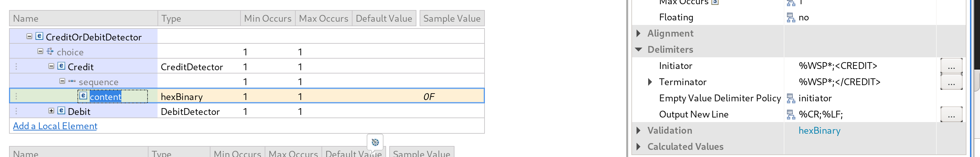The width and height of the screenshot is (980, 157).
Task: Click the Debit element icon
Action: (x=61, y=111)
